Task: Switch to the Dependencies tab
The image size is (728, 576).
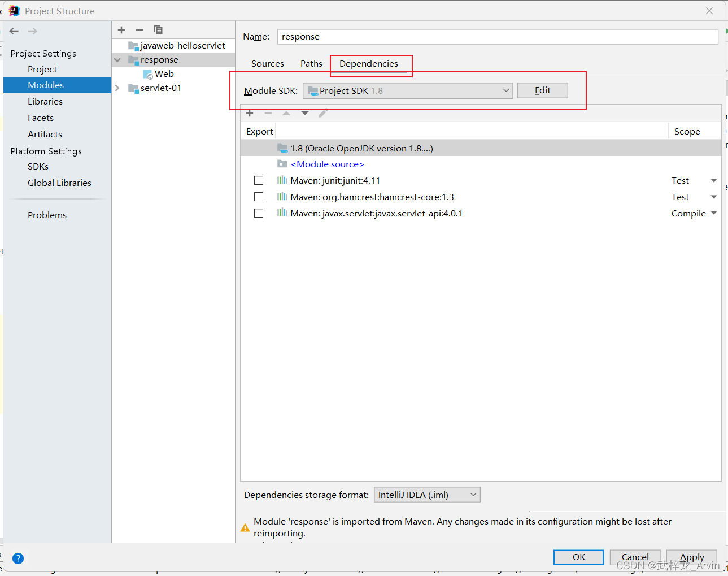Action: tap(369, 64)
